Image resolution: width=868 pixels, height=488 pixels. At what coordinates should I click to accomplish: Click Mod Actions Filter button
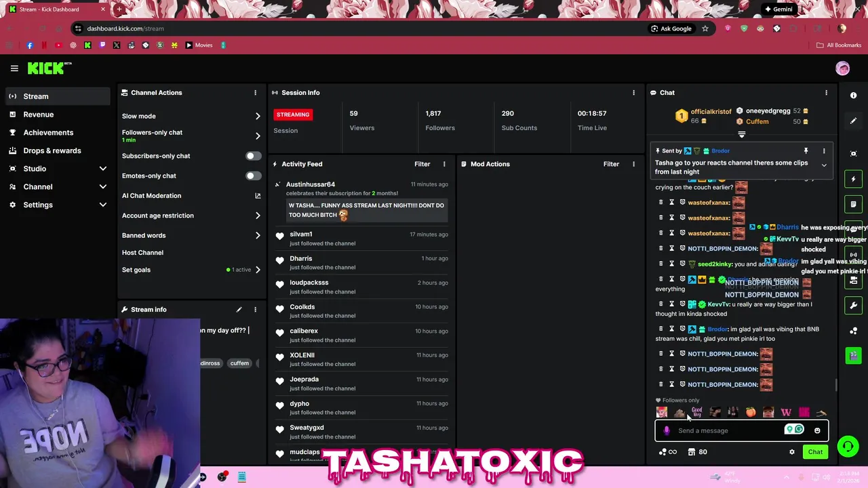click(x=611, y=164)
